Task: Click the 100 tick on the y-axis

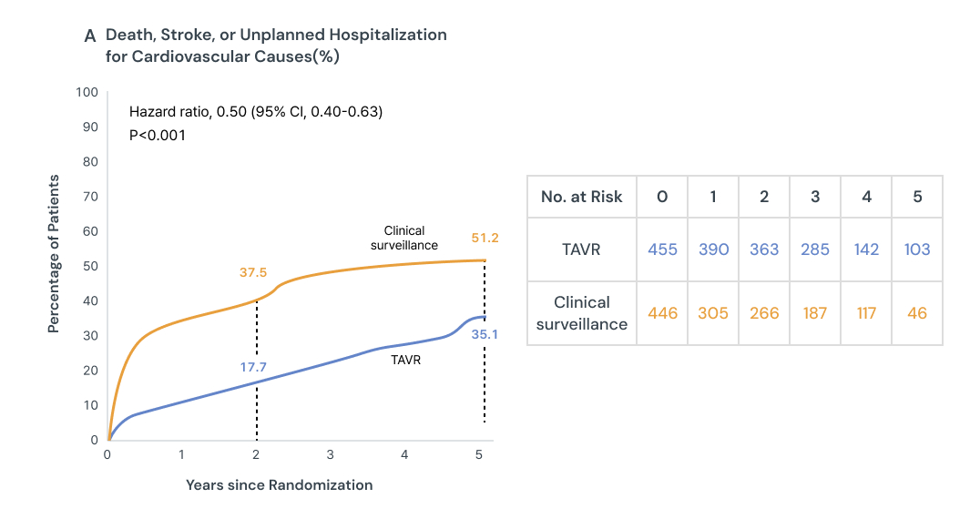Action: click(x=87, y=92)
